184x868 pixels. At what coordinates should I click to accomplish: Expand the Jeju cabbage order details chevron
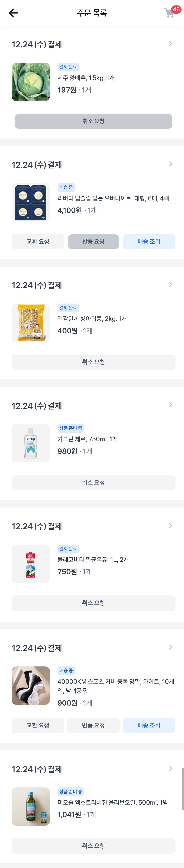(x=171, y=43)
